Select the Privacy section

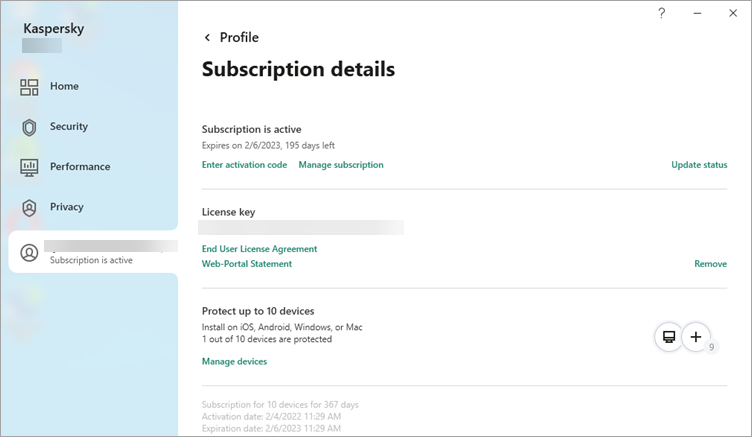coord(67,207)
